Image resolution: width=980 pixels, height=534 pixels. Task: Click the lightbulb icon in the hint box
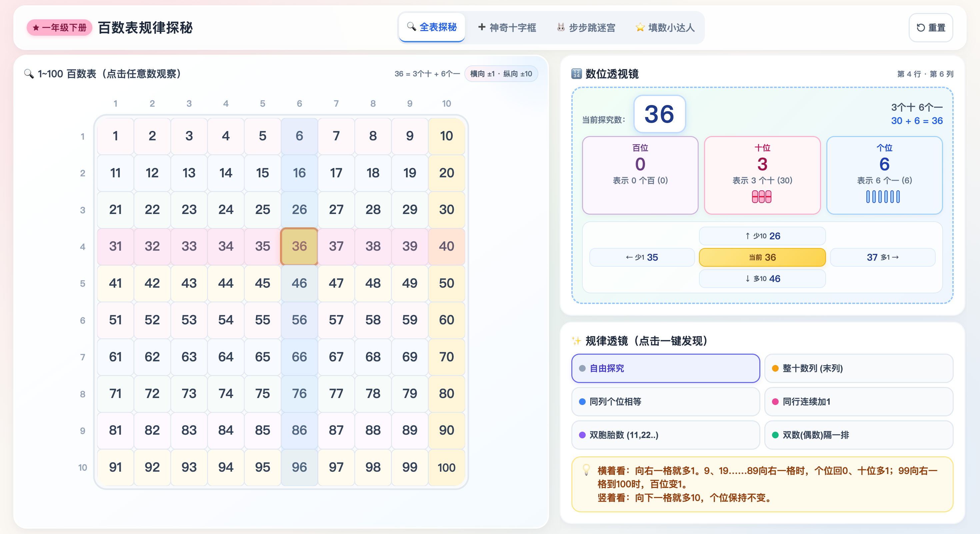tap(586, 470)
